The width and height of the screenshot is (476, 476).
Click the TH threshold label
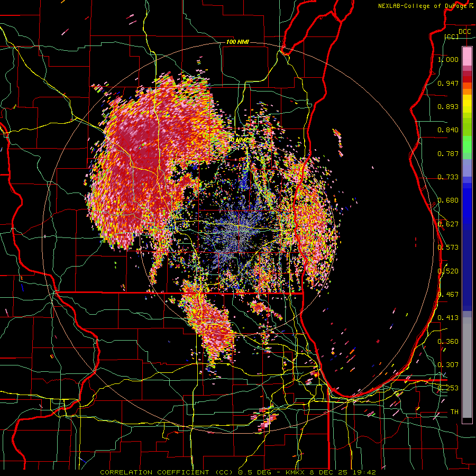point(454,412)
